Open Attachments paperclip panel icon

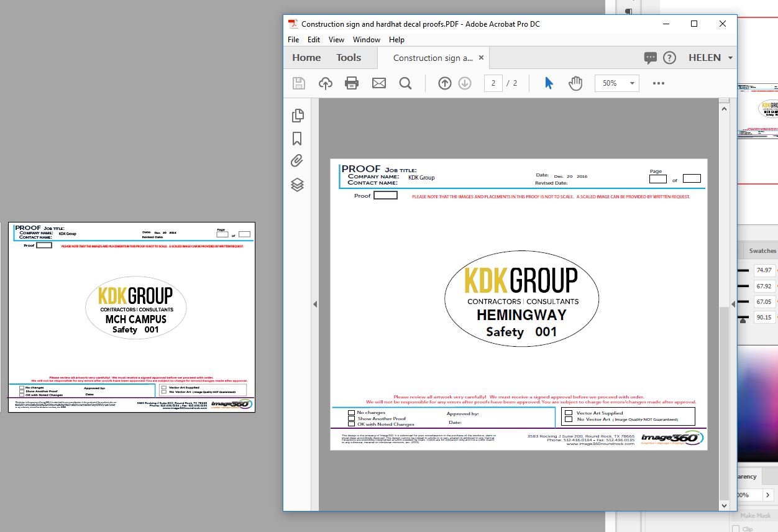point(297,161)
